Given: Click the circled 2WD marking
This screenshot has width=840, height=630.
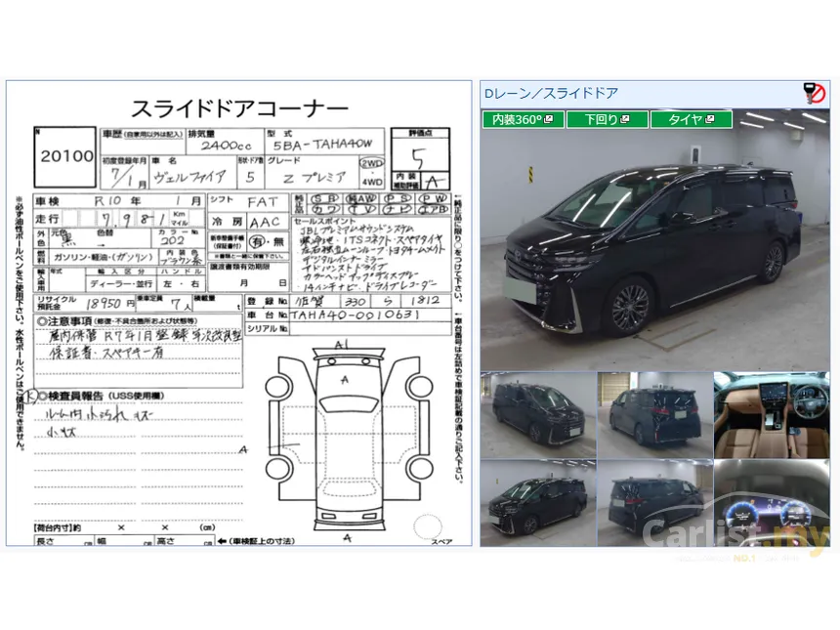Looking at the screenshot, I should [x=372, y=163].
